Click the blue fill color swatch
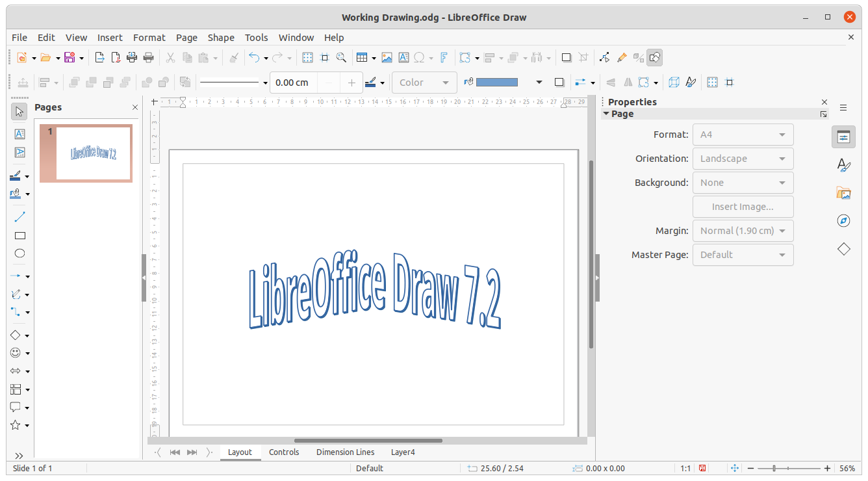The image size is (868, 481). point(497,83)
